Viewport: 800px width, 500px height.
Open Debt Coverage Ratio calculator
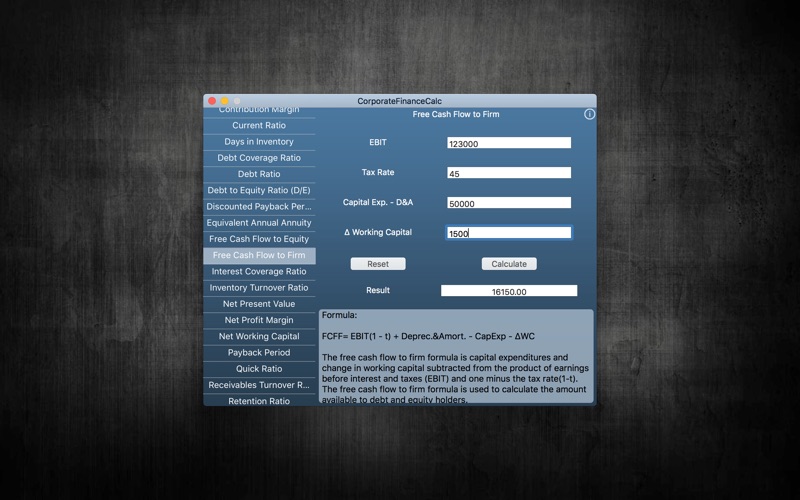pos(259,158)
